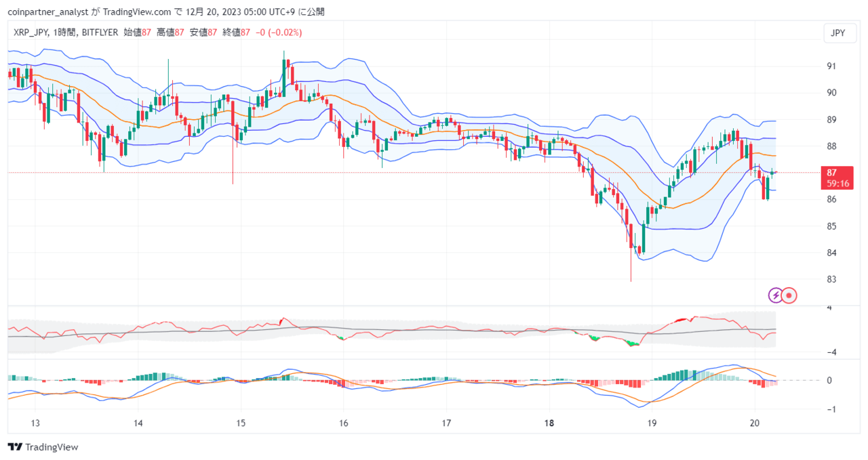Click the XRP_JPY symbol title
This screenshot has width=868, height=460.
(31, 32)
